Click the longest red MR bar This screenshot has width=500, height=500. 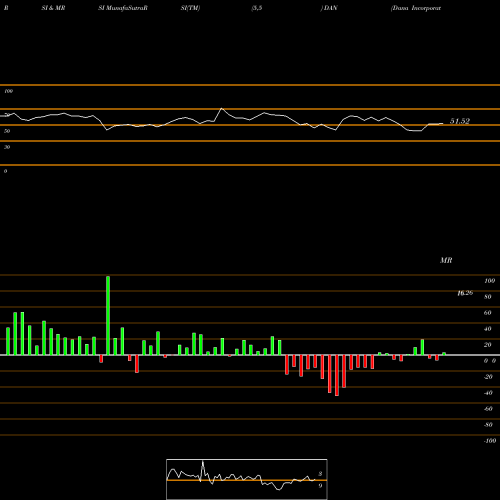tap(337, 375)
